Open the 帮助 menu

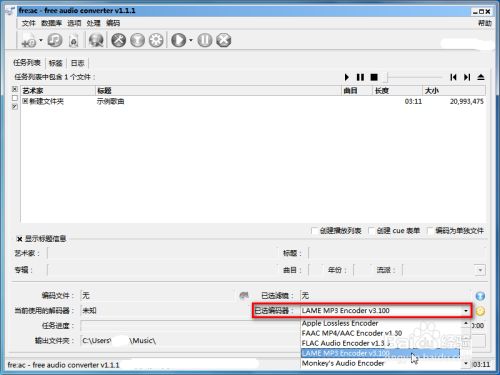(x=485, y=23)
